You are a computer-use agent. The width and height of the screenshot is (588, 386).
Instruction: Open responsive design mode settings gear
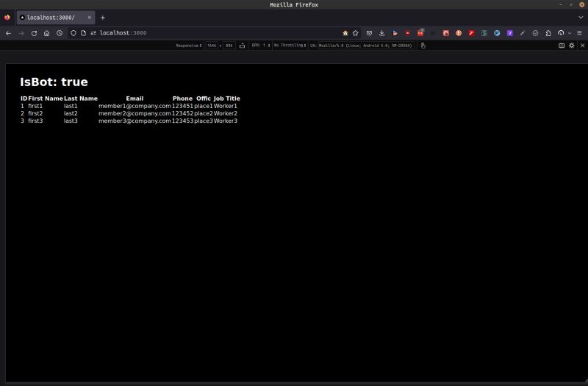click(572, 46)
